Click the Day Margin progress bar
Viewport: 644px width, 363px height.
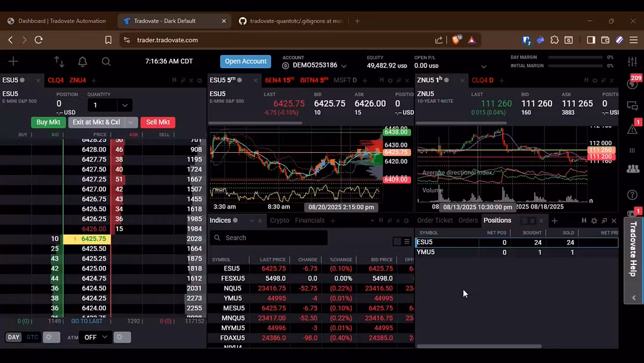click(x=575, y=57)
